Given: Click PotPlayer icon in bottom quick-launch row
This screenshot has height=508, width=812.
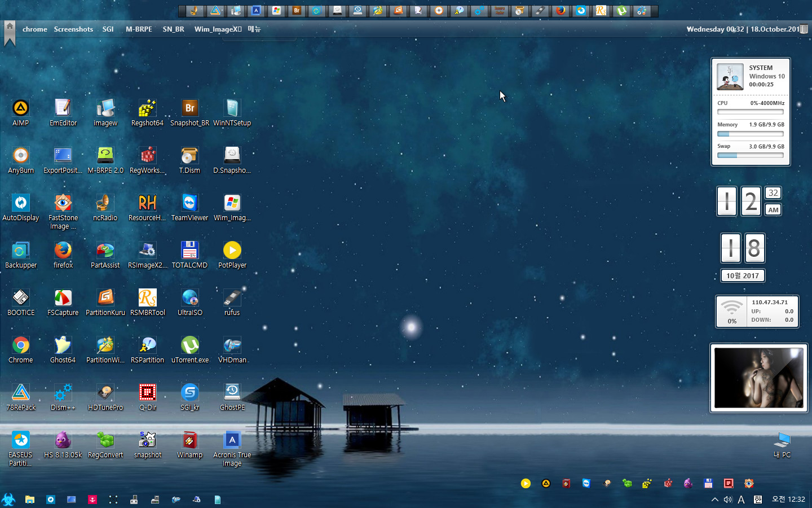Looking at the screenshot, I should (x=526, y=483).
